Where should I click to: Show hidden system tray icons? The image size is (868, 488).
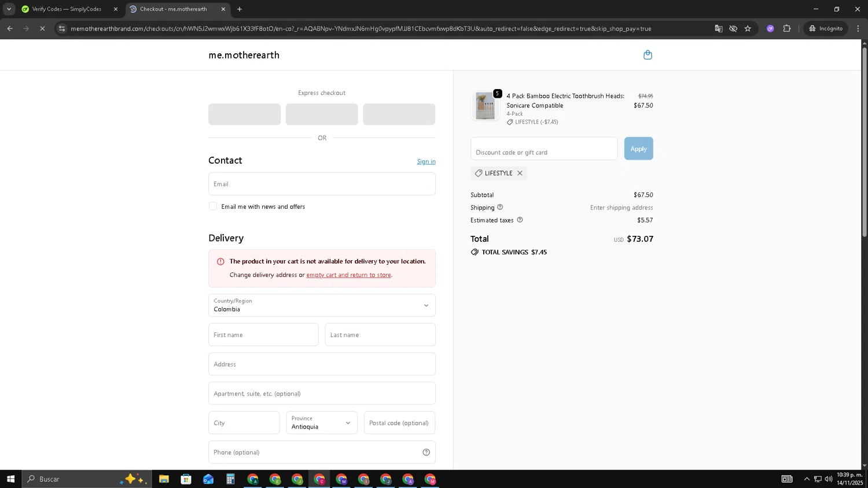click(807, 479)
